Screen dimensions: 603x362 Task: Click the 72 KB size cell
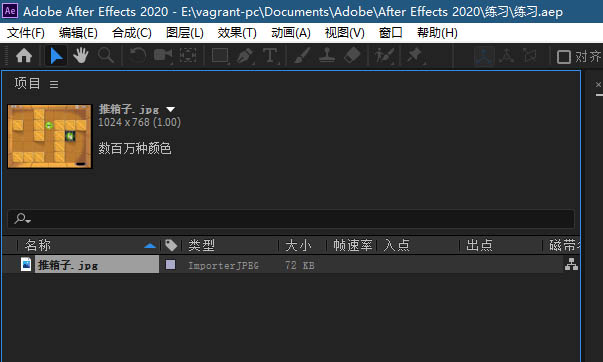300,265
